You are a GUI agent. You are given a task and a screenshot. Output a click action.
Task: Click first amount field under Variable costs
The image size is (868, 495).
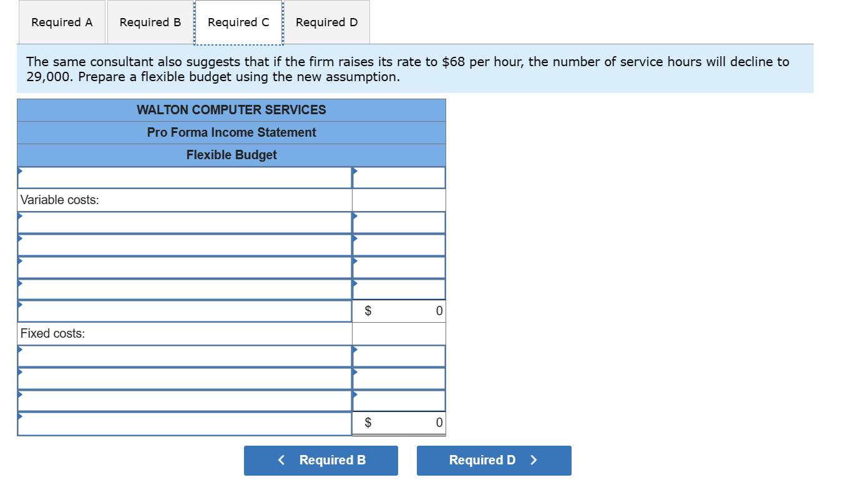tap(399, 222)
